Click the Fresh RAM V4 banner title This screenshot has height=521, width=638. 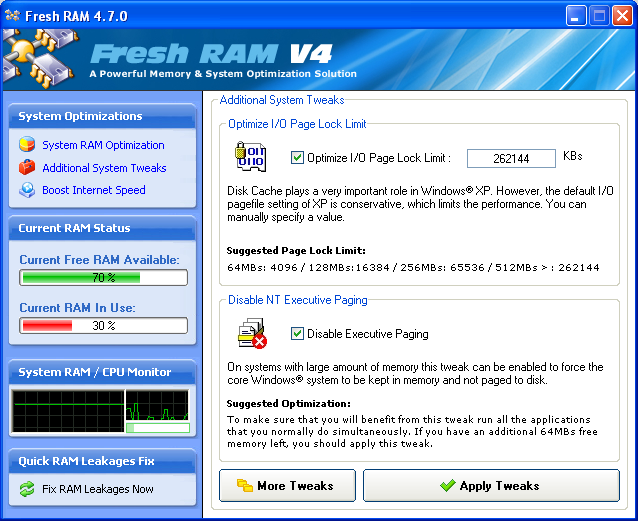click(211, 54)
